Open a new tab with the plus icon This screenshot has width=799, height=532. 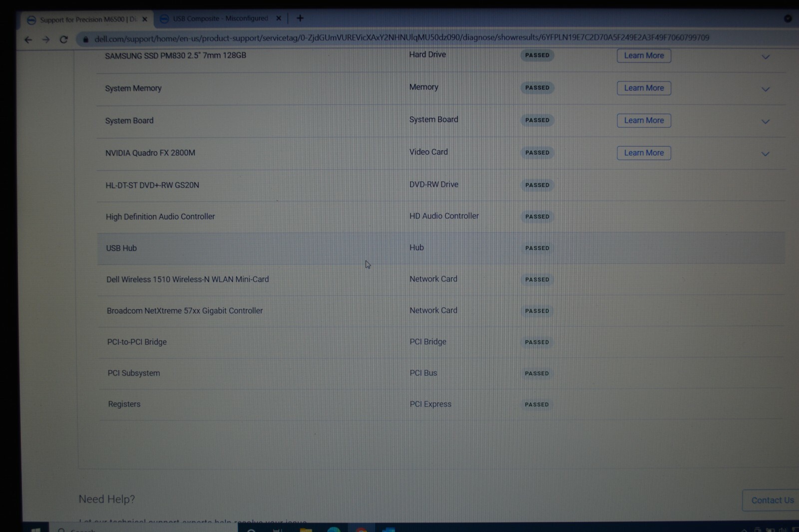(x=300, y=18)
